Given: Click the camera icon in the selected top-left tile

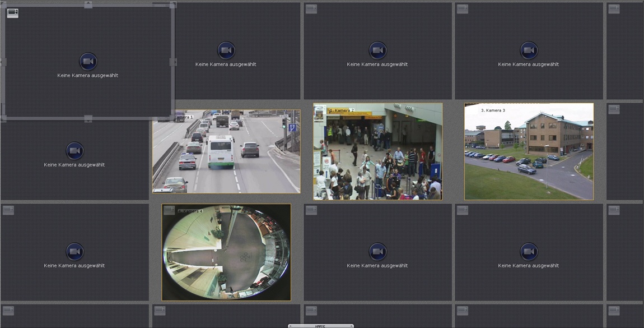Looking at the screenshot, I should click(88, 61).
